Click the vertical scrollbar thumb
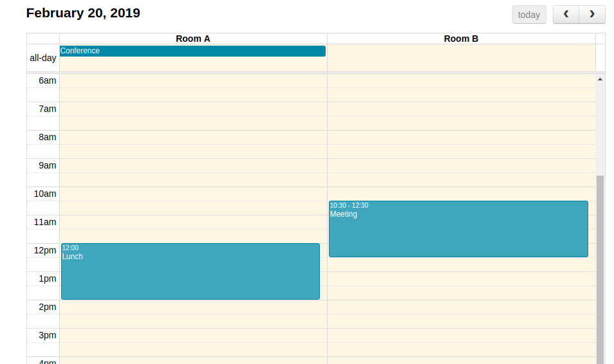Image resolution: width=614 pixels, height=364 pixels. point(600,269)
